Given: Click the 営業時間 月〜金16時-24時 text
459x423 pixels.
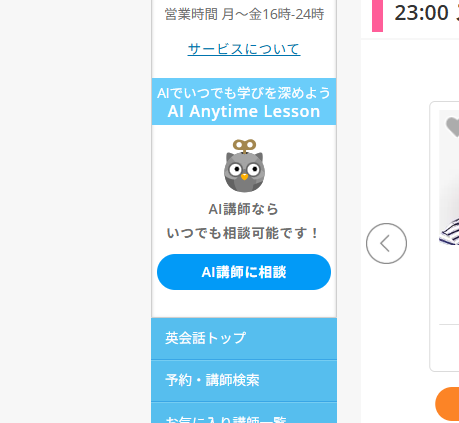Looking at the screenshot, I should pos(244,14).
